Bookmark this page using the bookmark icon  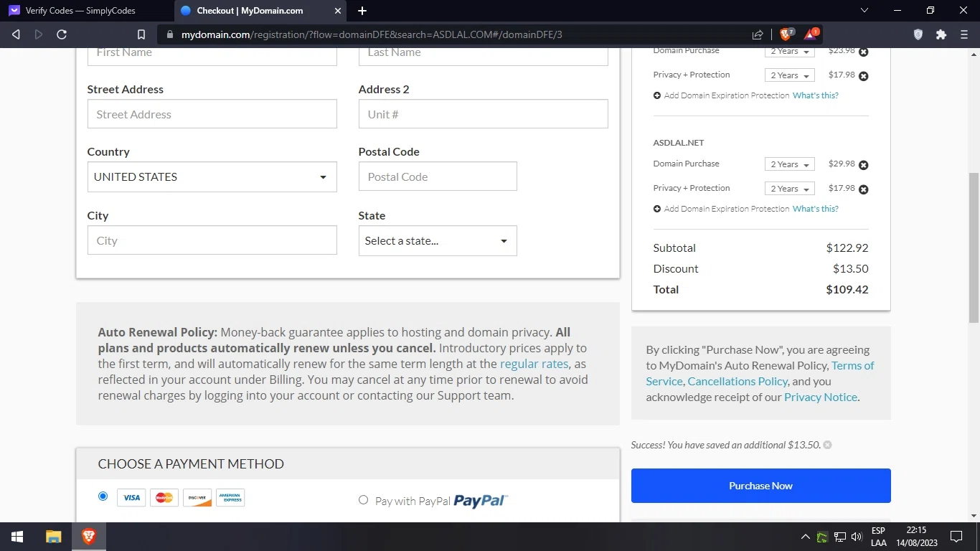(141, 34)
